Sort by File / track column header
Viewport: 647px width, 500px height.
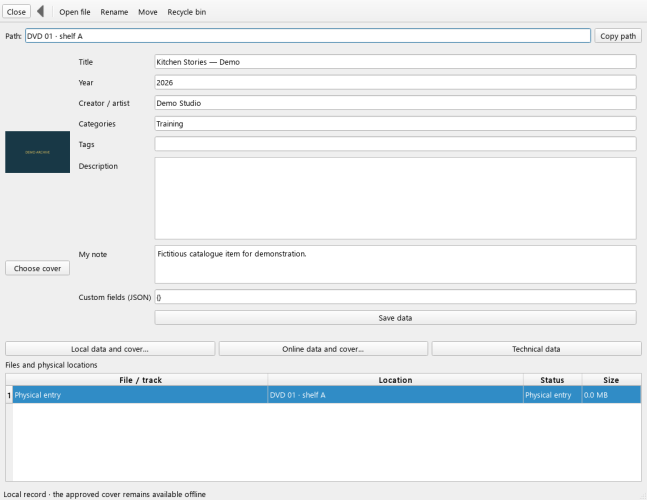point(140,380)
